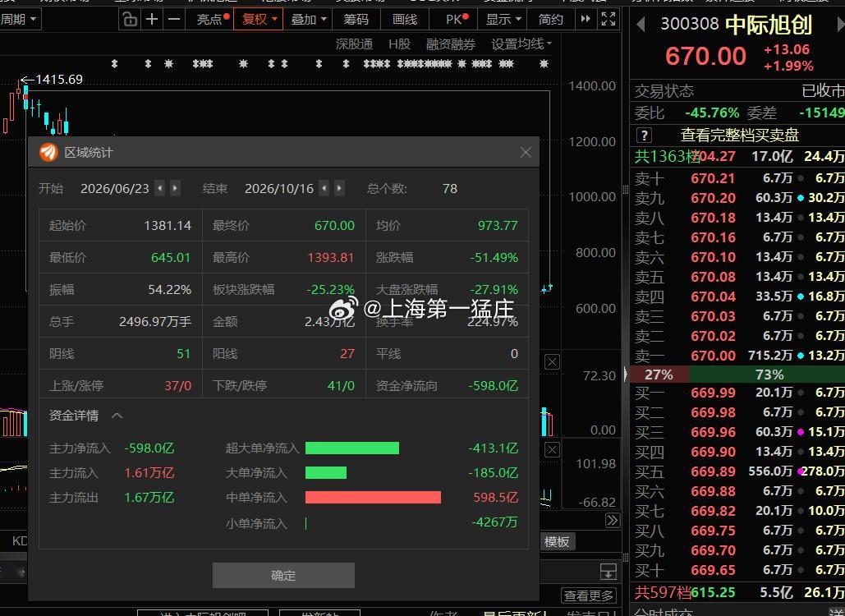Select the 筹码 toolbar item

pyautogui.click(x=356, y=20)
